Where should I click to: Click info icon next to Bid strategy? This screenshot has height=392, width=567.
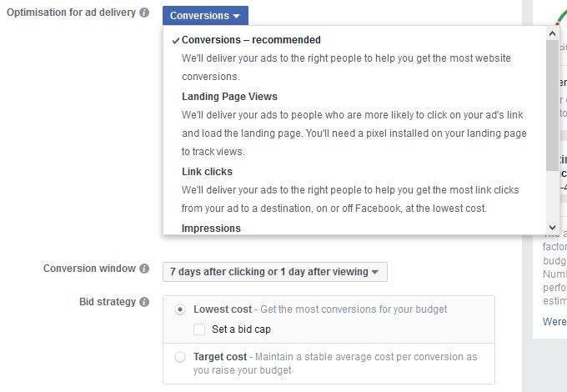pos(144,302)
